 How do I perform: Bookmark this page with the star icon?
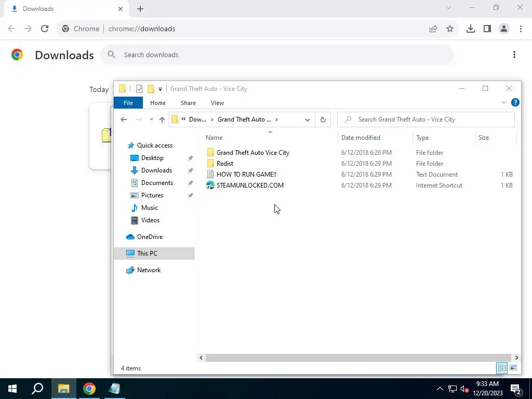(x=450, y=29)
